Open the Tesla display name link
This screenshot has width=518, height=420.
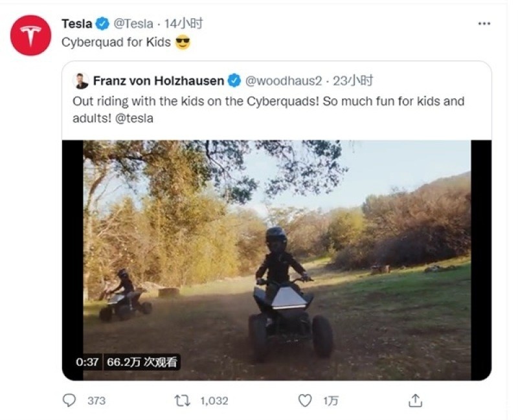[76, 24]
